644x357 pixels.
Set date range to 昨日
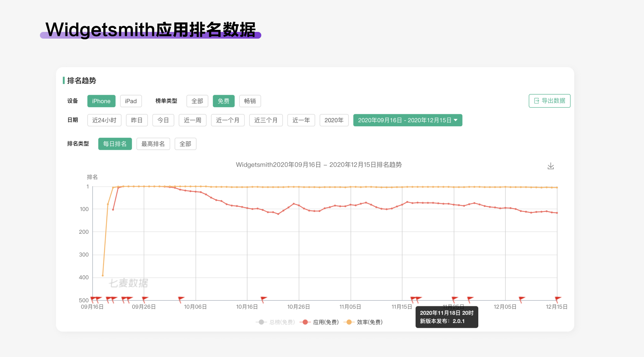click(137, 120)
